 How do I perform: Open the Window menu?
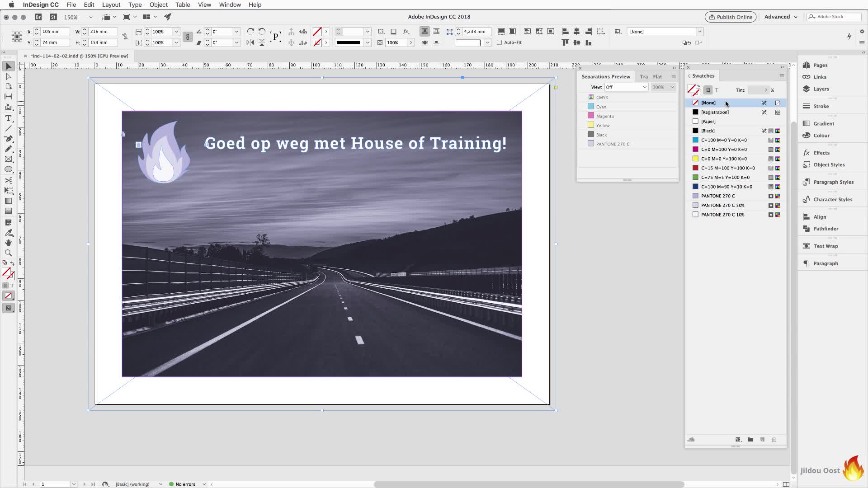point(230,5)
